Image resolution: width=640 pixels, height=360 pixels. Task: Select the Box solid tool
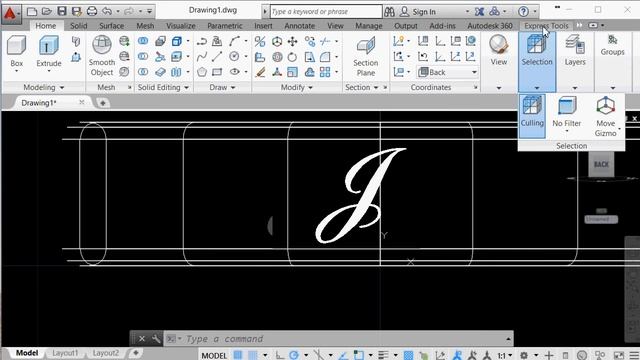point(16,51)
